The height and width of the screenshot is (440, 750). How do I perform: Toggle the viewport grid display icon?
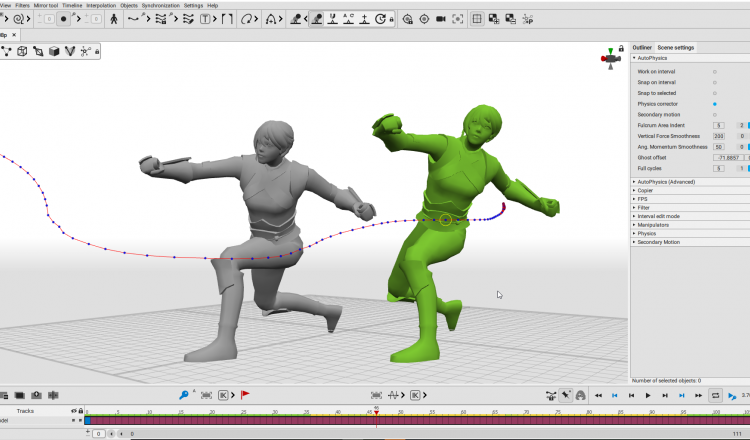477,18
